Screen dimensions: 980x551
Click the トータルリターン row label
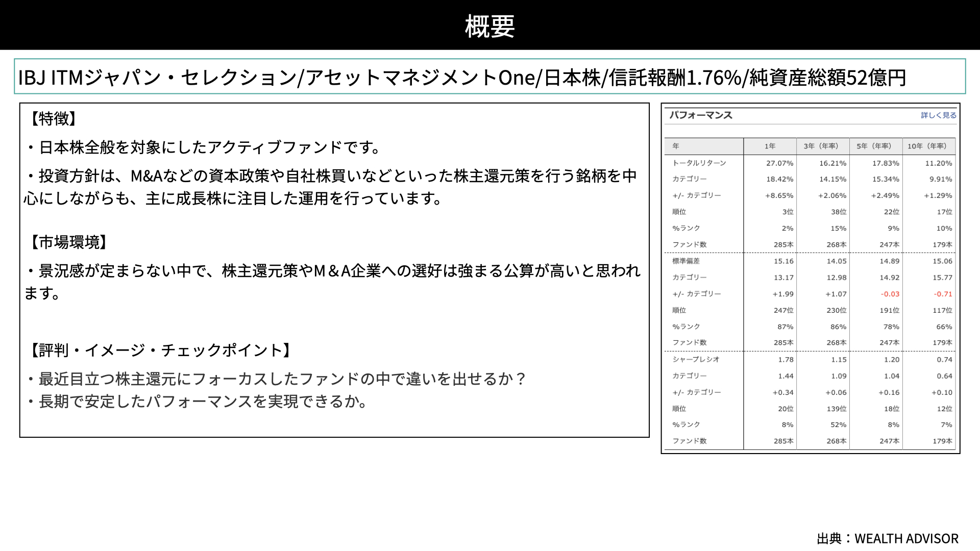pos(699,163)
